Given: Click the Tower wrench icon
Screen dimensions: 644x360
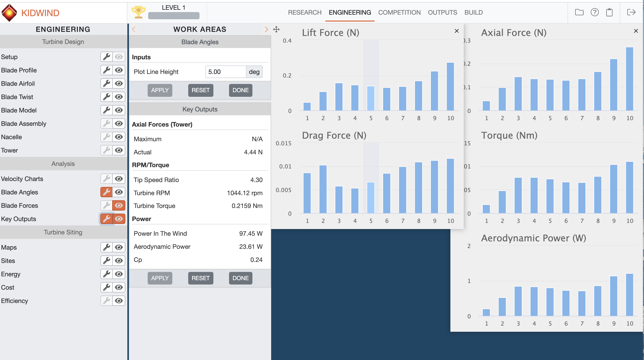Looking at the screenshot, I should pos(107,150).
